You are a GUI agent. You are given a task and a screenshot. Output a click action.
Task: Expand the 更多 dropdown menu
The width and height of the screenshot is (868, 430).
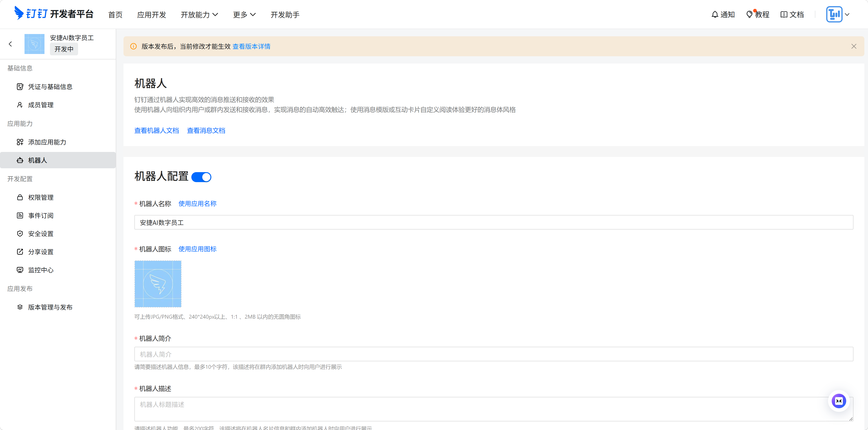coord(244,15)
